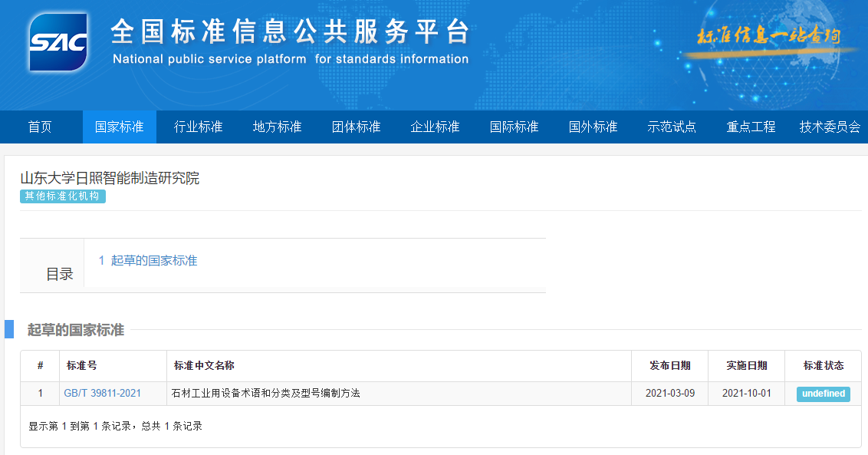This screenshot has width=868, height=455.
Task: Sort by 标准状态 column header
Action: (824, 366)
